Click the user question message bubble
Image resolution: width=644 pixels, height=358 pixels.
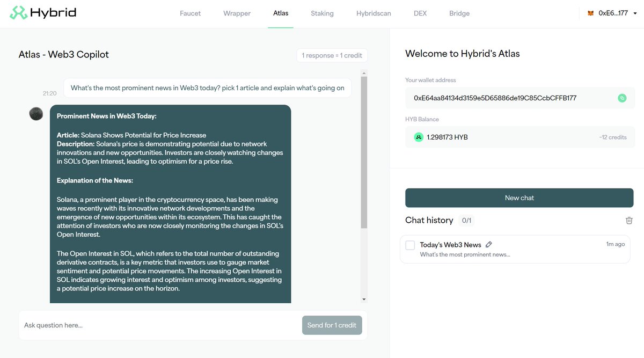click(x=207, y=88)
